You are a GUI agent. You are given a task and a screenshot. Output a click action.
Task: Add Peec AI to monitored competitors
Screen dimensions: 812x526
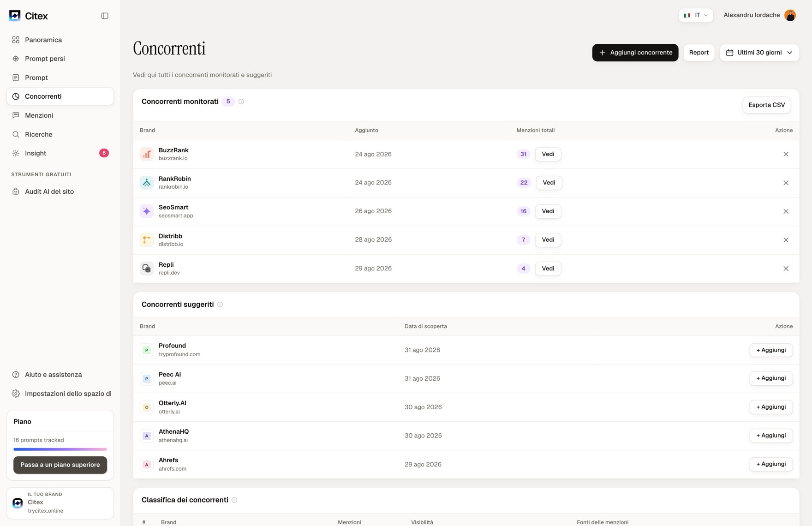pyautogui.click(x=771, y=378)
